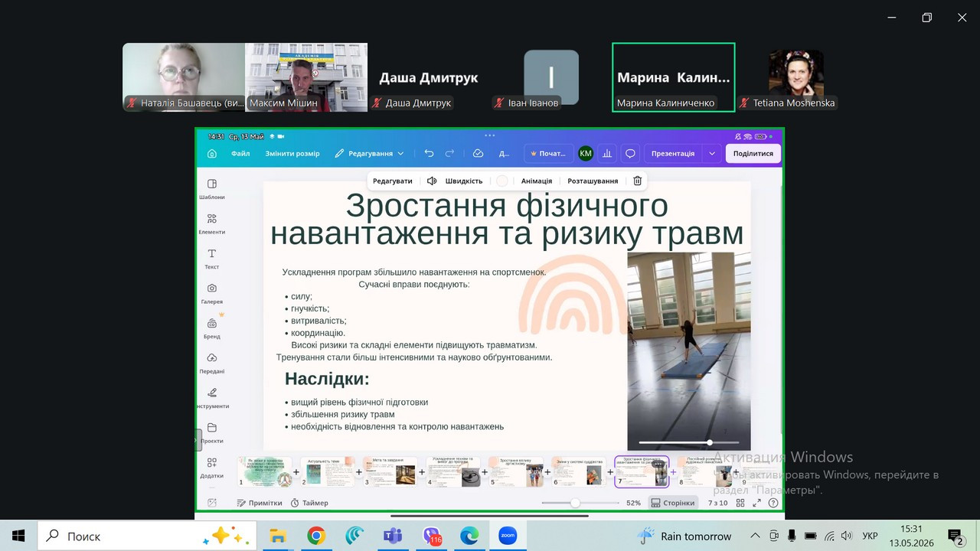Open the Таймер timer button
980x551 pixels.
point(309,503)
